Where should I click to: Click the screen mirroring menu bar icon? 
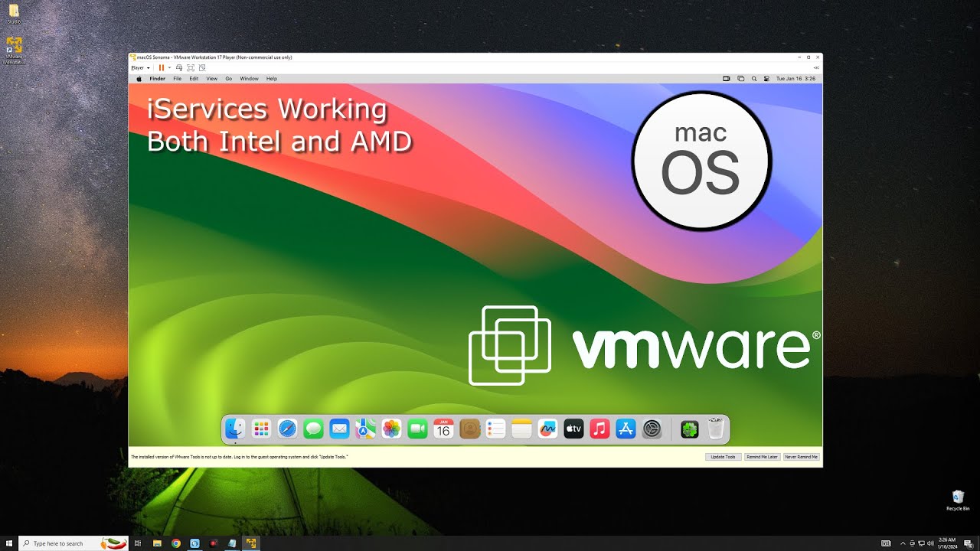tap(727, 79)
